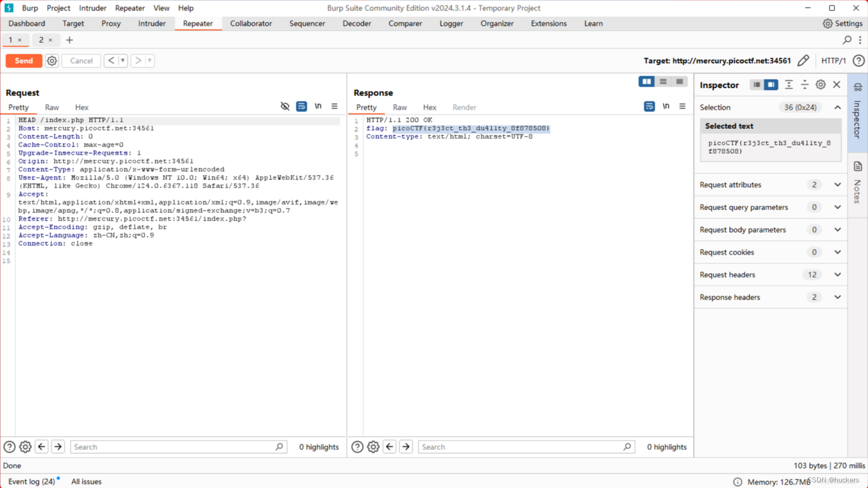The height and width of the screenshot is (488, 868).
Task: Search the Repeater tabs with the magnifier
Action: [847, 40]
